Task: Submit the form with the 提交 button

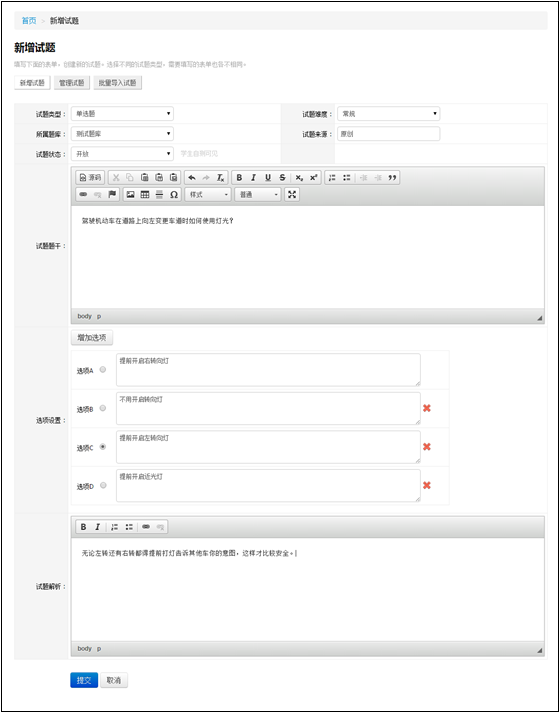Action: click(x=84, y=680)
